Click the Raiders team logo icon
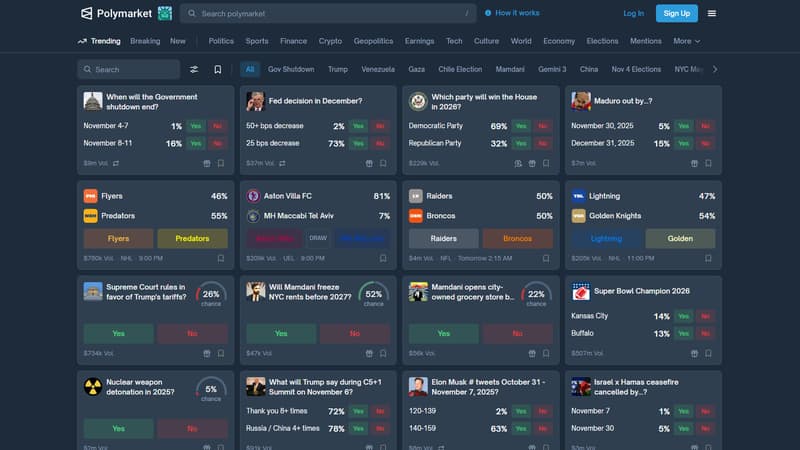Screen dimensions: 800x450 (417, 196)
